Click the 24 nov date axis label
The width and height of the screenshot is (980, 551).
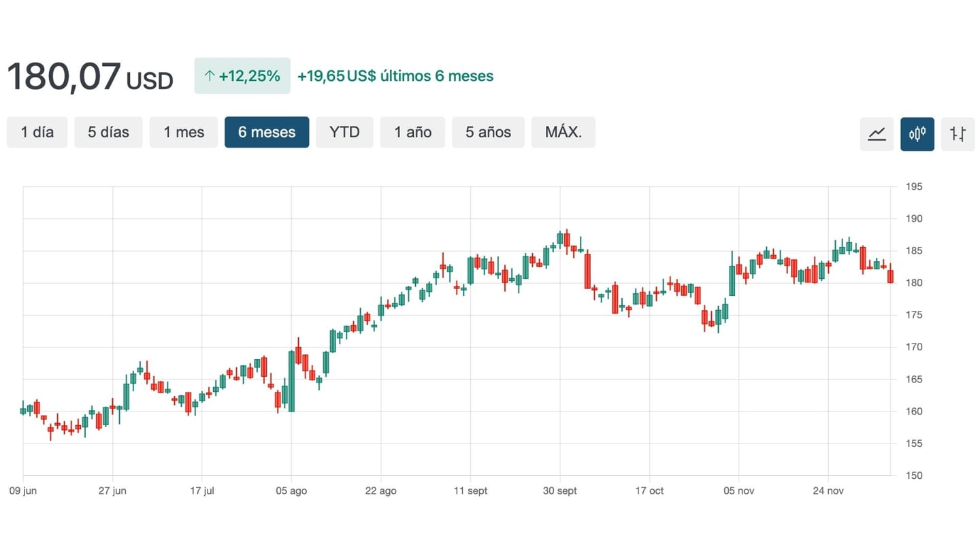[828, 491]
